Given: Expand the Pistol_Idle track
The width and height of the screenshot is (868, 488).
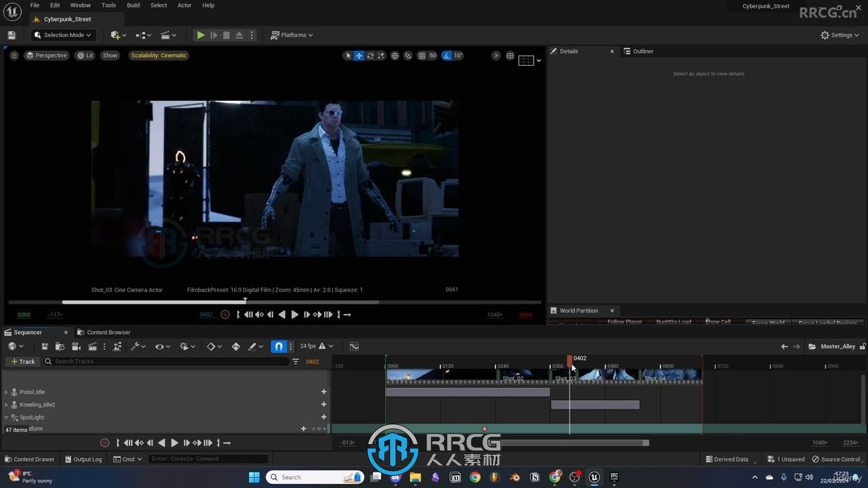Looking at the screenshot, I should click(x=7, y=392).
